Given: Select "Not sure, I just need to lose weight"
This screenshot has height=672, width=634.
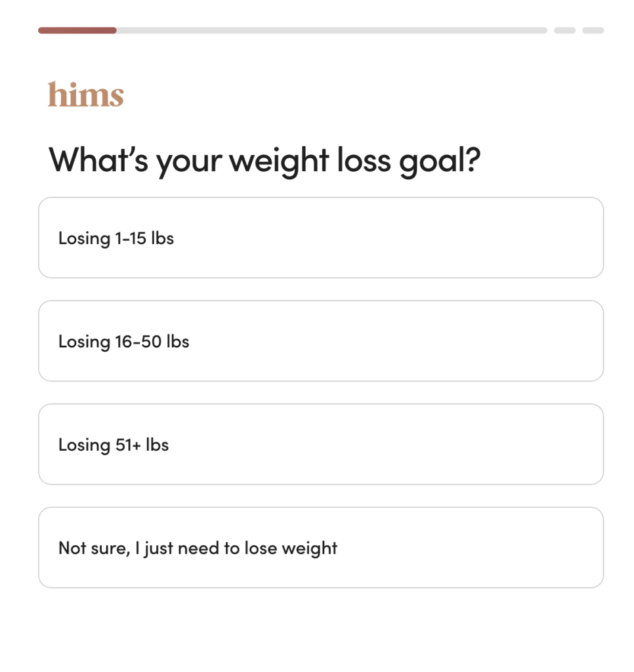Looking at the screenshot, I should point(320,547).
